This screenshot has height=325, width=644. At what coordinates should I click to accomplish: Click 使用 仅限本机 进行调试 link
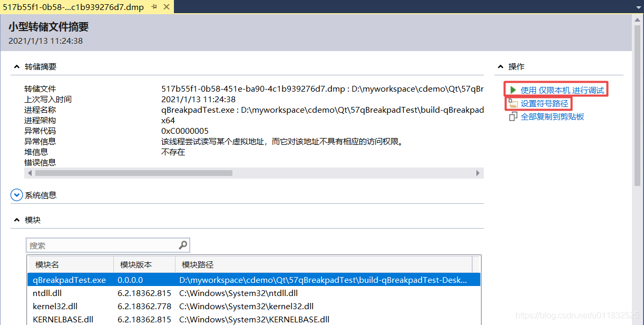(x=562, y=90)
